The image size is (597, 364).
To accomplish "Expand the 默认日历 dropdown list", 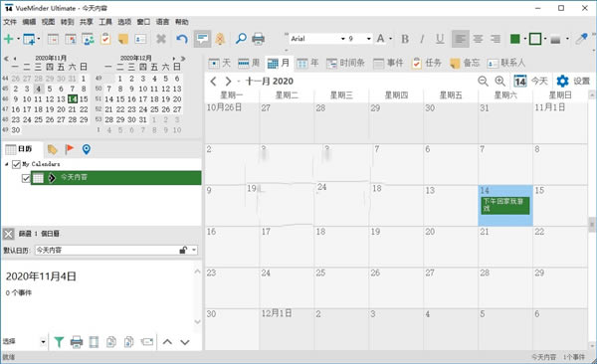I will (194, 251).
